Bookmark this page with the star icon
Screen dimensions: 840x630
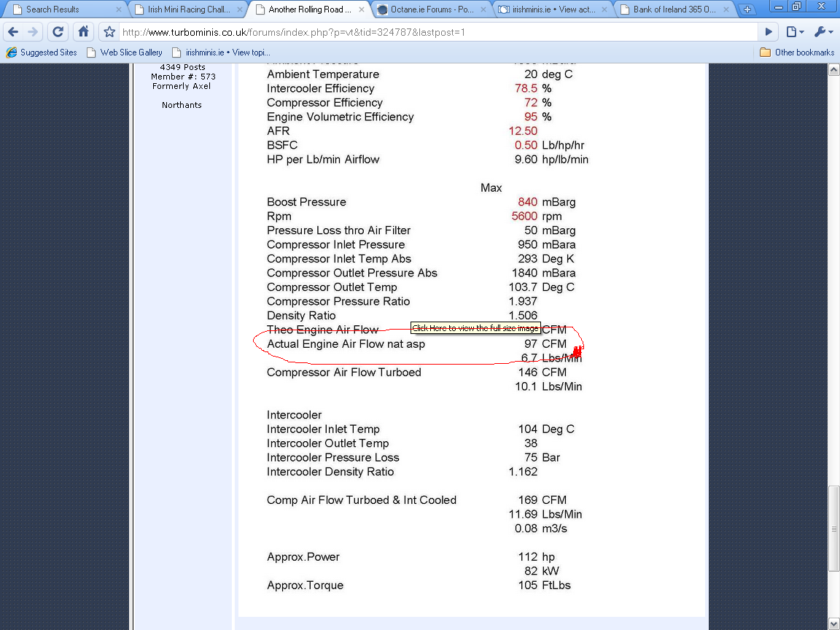pos(109,32)
